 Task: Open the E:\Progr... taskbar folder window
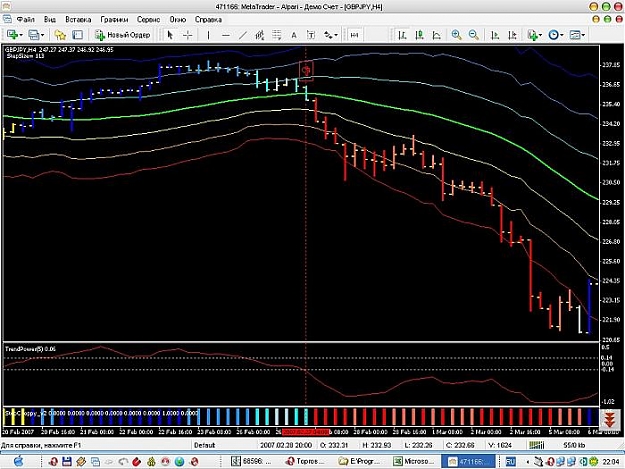[x=359, y=461]
